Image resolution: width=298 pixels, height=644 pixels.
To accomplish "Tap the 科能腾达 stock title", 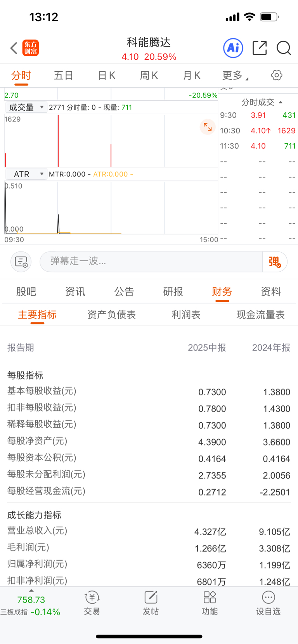I will [149, 42].
